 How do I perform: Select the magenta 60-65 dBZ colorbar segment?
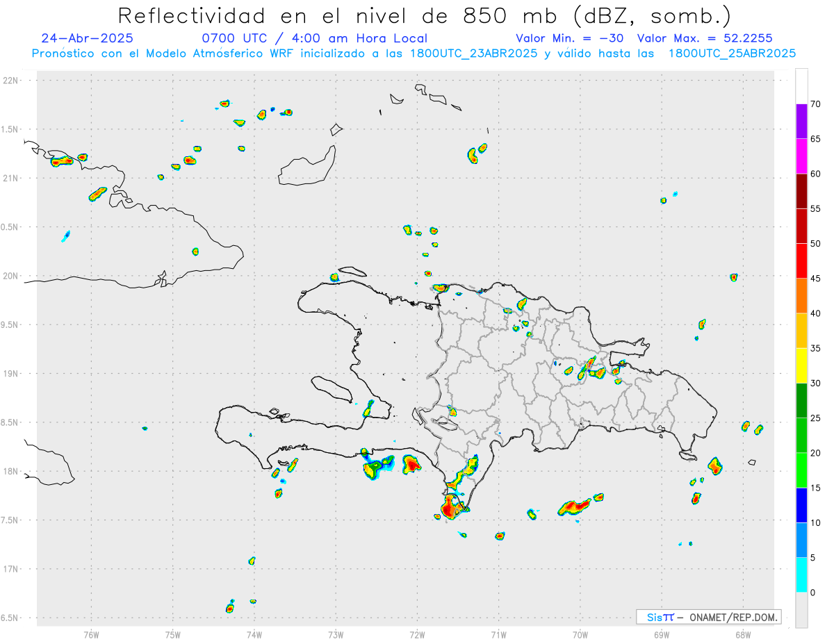click(801, 156)
